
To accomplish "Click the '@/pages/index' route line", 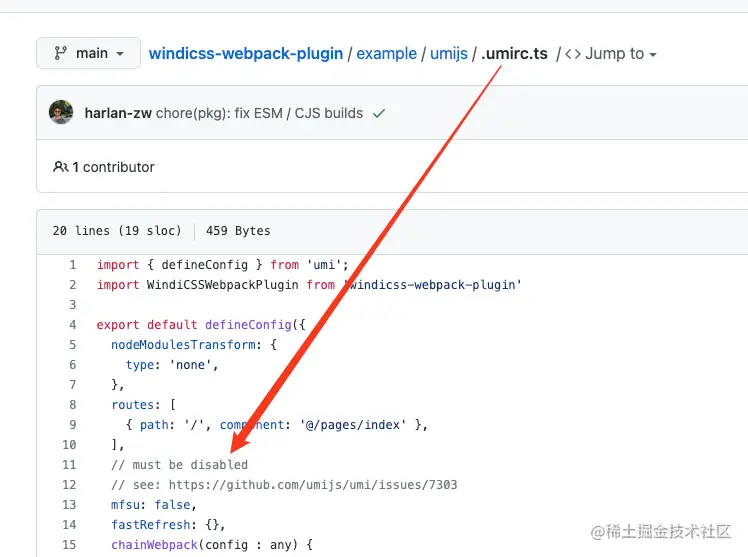I will click(277, 425).
